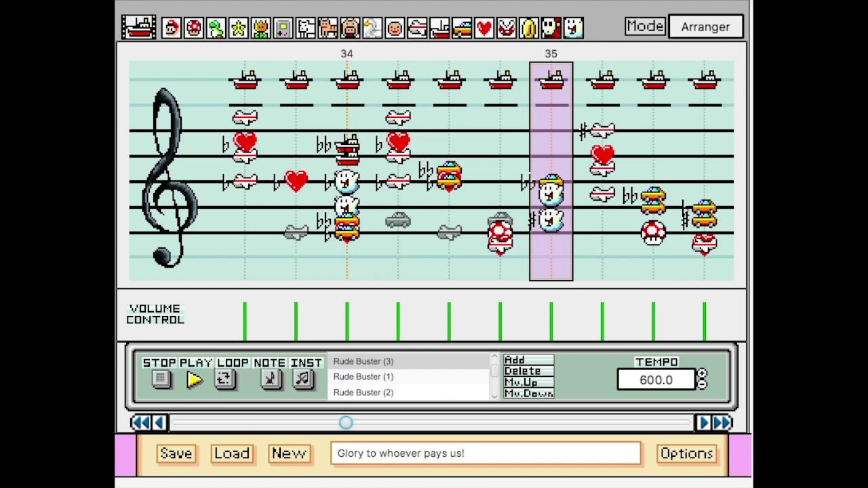
Task: Jump to the song end with double-right arrows
Action: click(722, 423)
